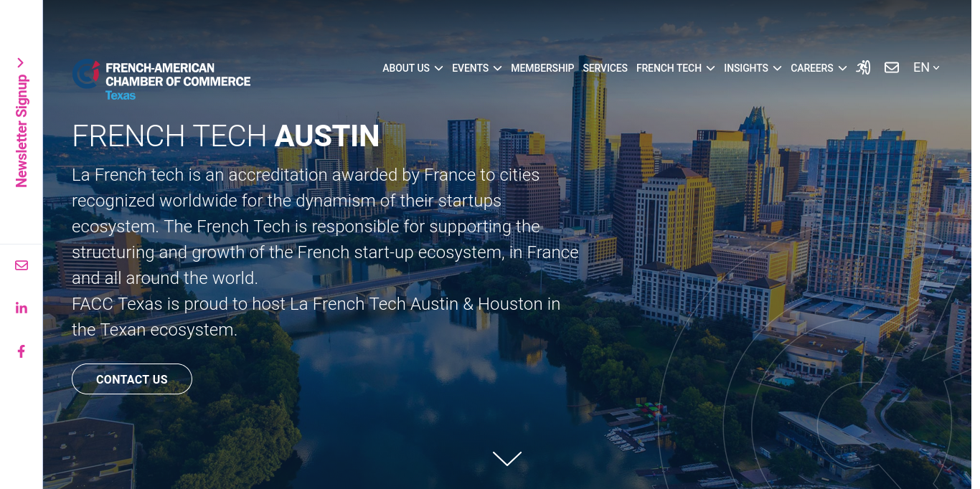Expand the Insights dropdown menu

752,68
